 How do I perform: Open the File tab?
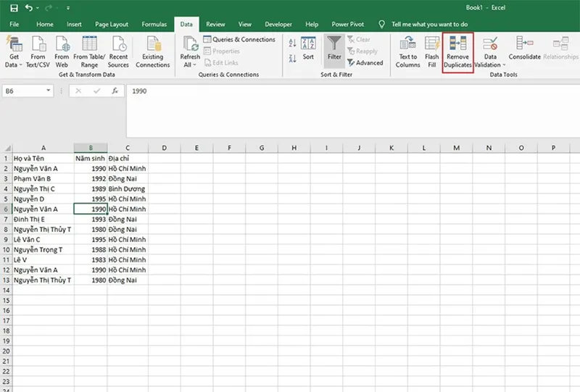click(14, 25)
